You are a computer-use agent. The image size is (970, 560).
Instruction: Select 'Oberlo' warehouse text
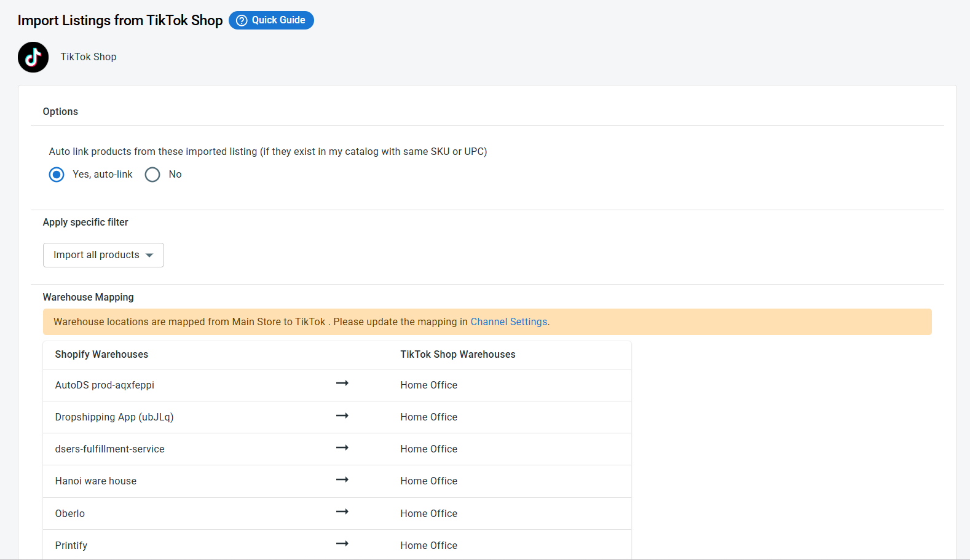tap(70, 514)
